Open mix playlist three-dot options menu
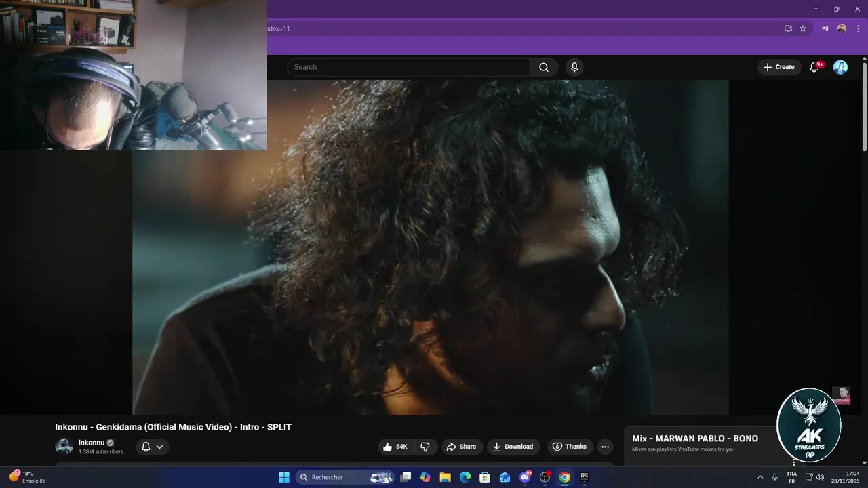 click(794, 462)
